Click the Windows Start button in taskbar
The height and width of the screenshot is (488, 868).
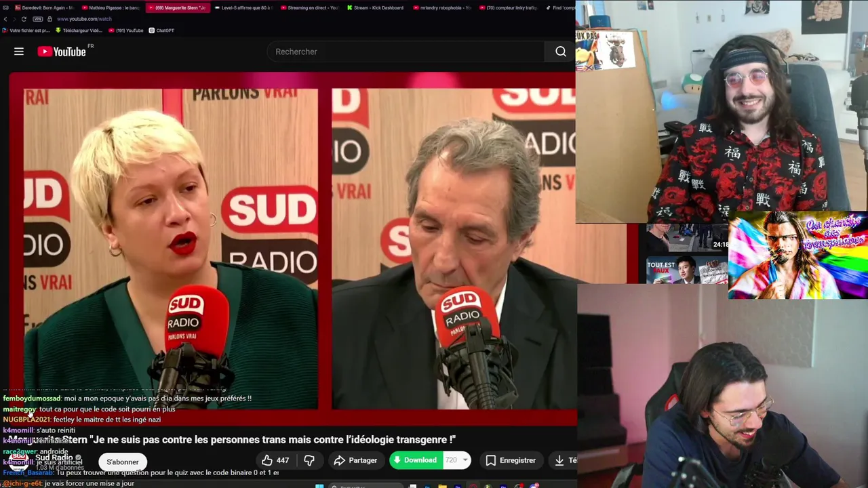319,485
